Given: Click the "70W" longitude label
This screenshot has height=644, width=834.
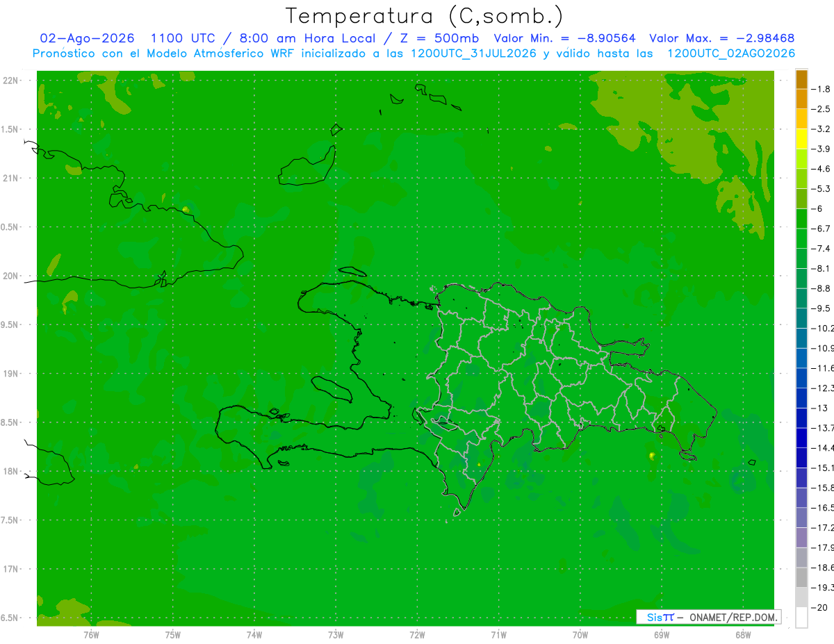Looking at the screenshot, I should [580, 635].
